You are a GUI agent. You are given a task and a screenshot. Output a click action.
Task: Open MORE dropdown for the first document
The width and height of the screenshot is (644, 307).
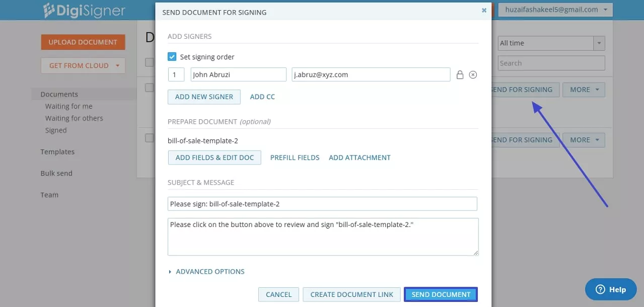pyautogui.click(x=584, y=90)
